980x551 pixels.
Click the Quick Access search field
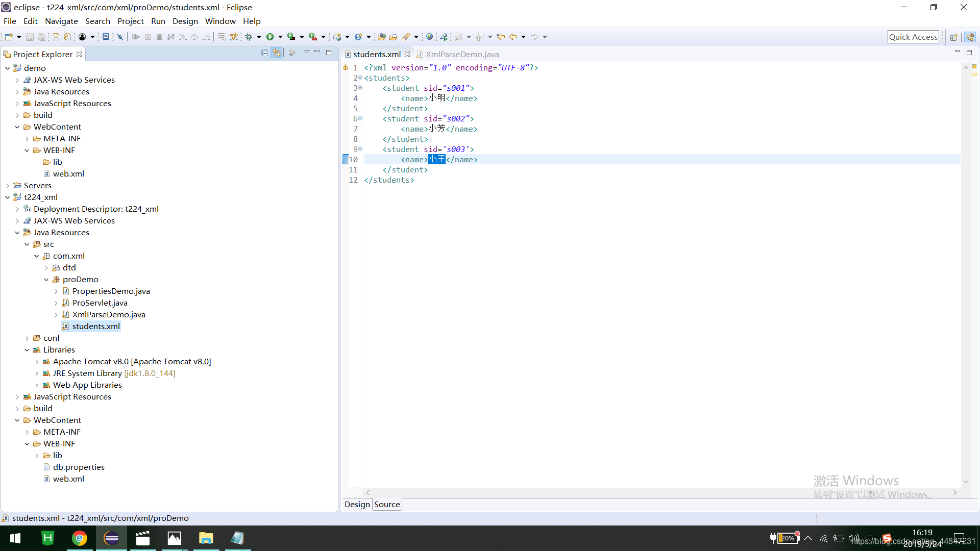pos(913,37)
